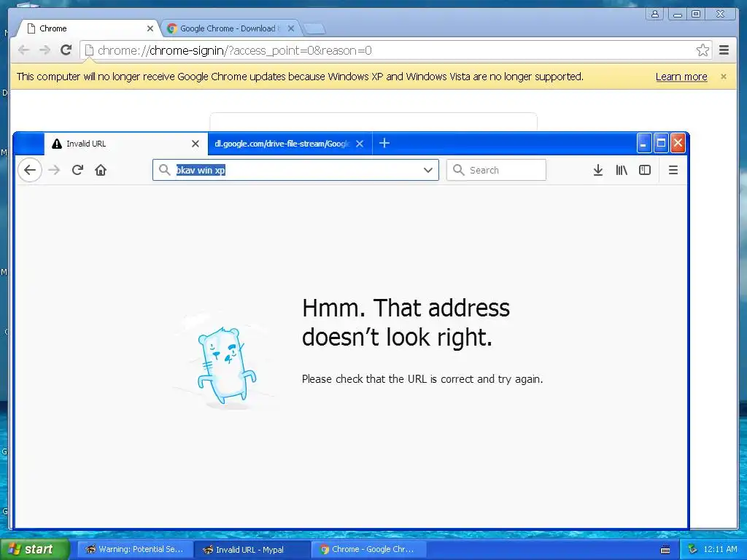Follow the Learn more link in Chrome infobar
747x560 pixels.
681,77
